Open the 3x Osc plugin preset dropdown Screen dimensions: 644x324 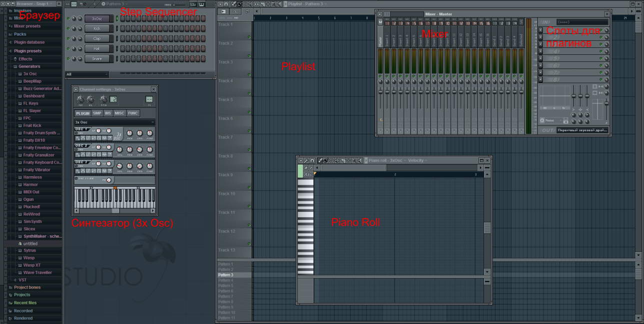tap(114, 122)
